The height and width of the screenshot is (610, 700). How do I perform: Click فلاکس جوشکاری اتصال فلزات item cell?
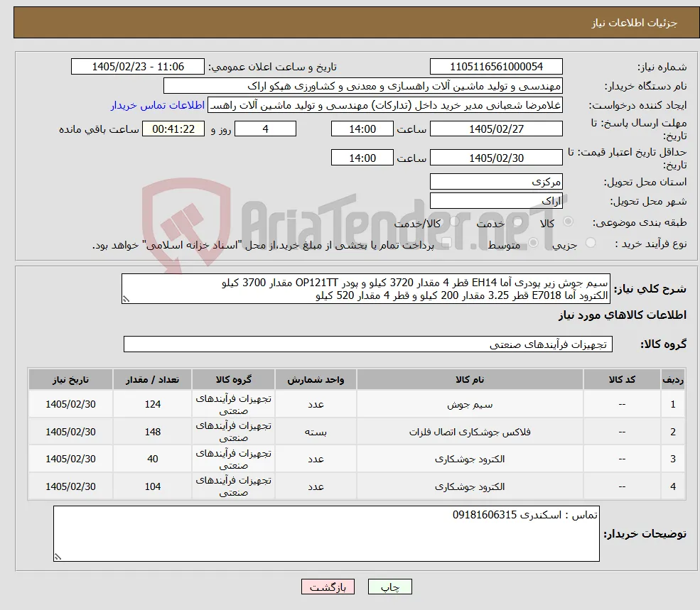tap(470, 432)
